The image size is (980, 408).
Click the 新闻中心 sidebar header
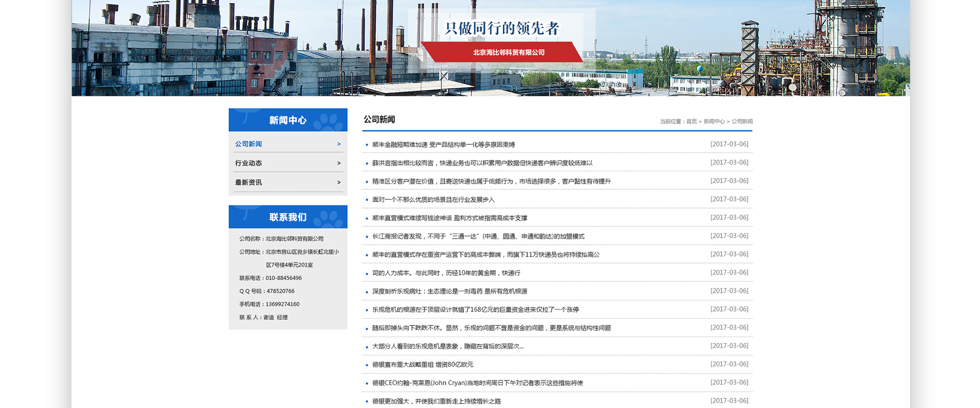288,120
